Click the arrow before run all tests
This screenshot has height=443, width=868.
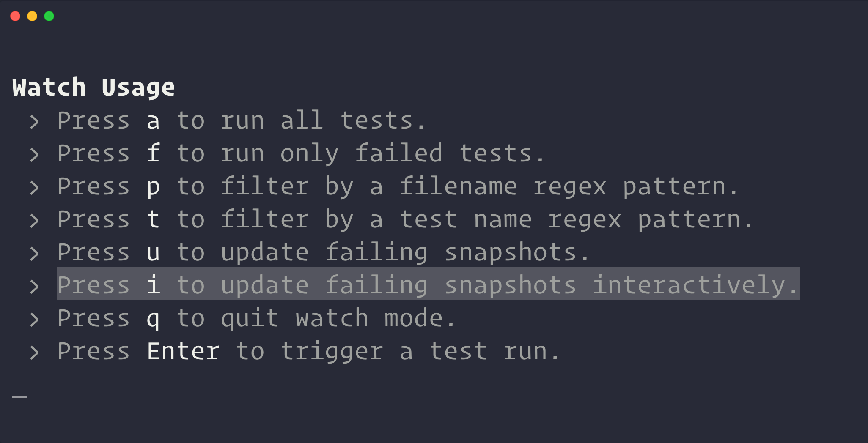[x=34, y=122]
